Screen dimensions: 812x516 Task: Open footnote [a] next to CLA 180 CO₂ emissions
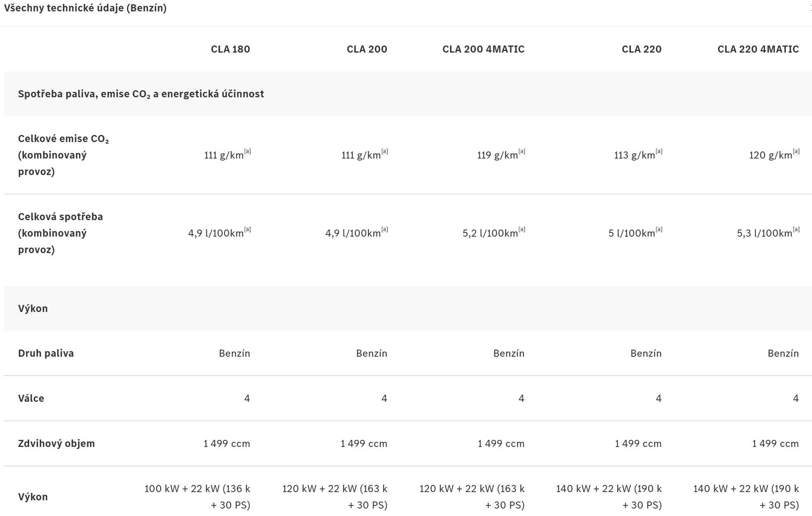point(248,151)
